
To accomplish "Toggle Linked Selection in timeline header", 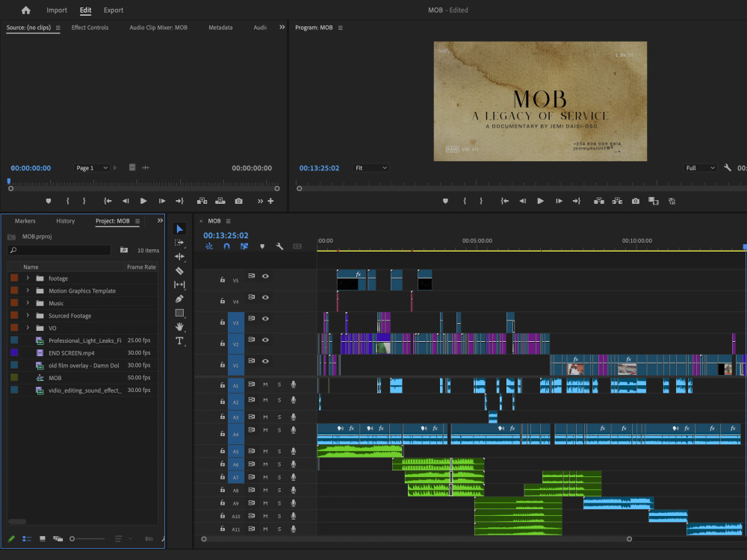I will 244,246.
